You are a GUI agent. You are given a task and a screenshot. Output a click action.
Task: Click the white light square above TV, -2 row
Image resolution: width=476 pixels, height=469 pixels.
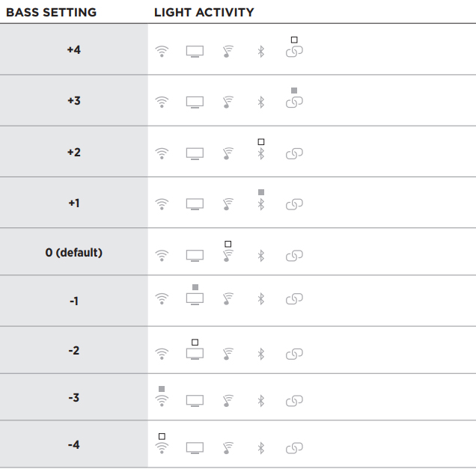click(195, 342)
